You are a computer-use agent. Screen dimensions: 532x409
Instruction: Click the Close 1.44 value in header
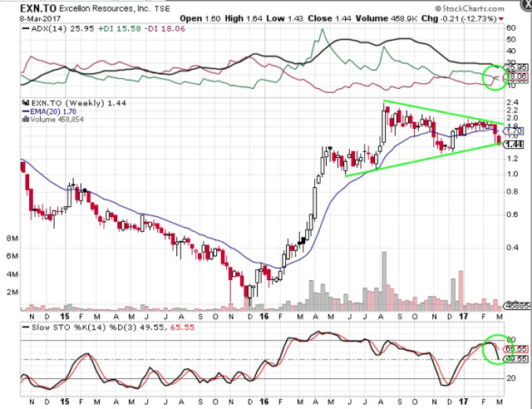329,18
